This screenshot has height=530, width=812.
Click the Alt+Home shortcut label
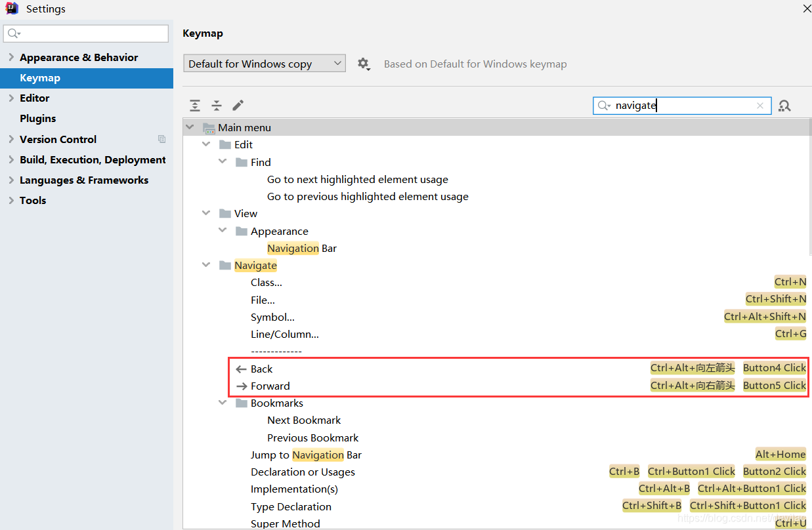point(780,454)
